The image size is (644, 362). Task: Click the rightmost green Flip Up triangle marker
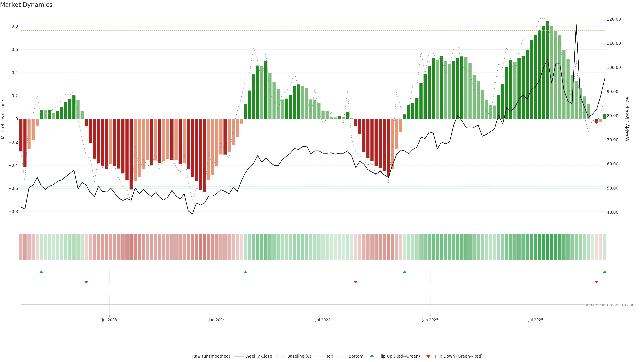(x=604, y=272)
